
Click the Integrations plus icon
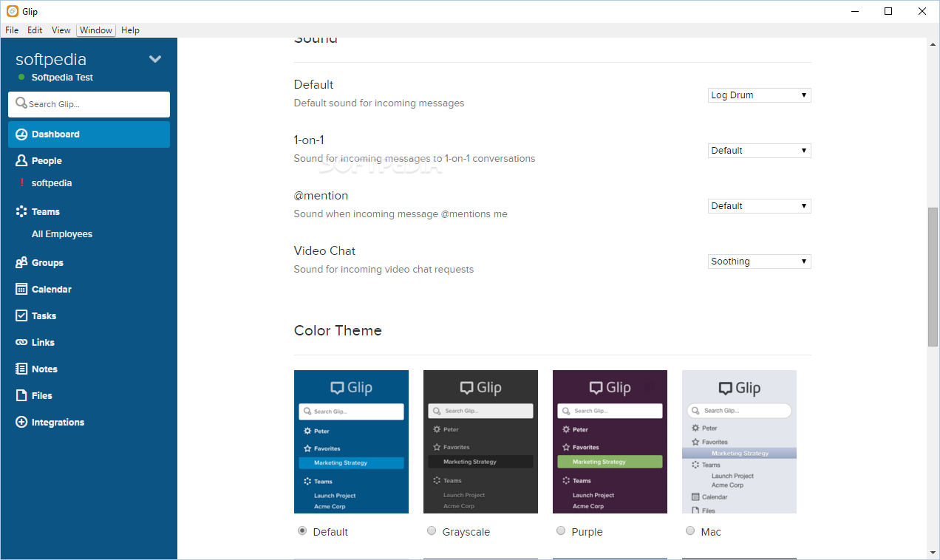click(21, 422)
